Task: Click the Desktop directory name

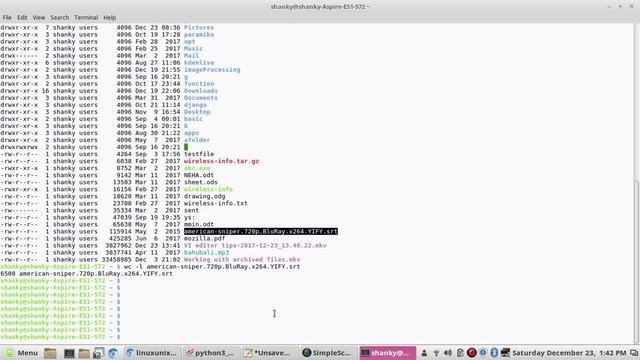Action: coord(197,112)
